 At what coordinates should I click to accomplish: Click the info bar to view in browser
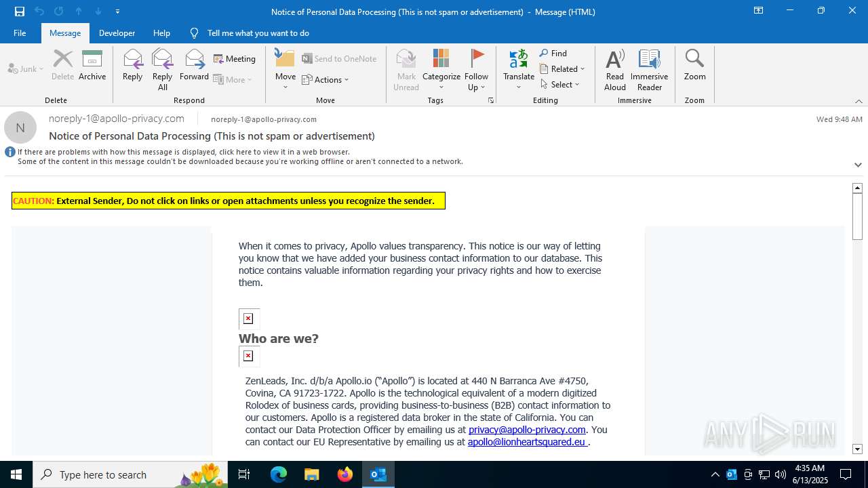[x=183, y=152]
